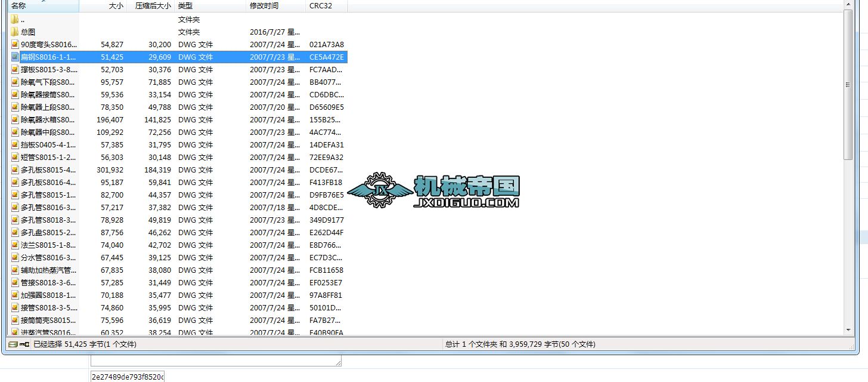The height and width of the screenshot is (382, 868).
Task: Click the scrollbar down arrow
Action: point(848,330)
